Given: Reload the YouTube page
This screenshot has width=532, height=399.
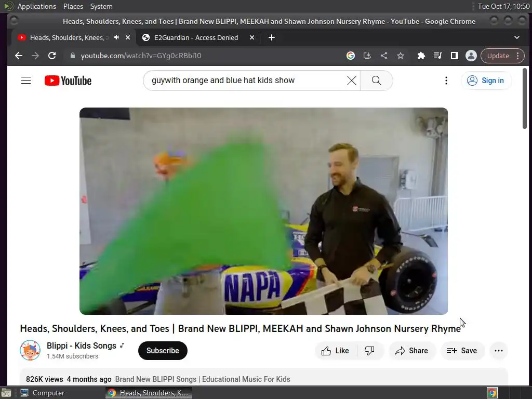Looking at the screenshot, I should 52,56.
